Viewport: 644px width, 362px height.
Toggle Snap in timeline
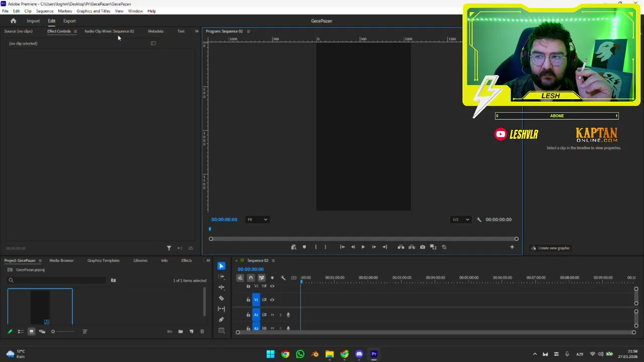click(x=251, y=278)
